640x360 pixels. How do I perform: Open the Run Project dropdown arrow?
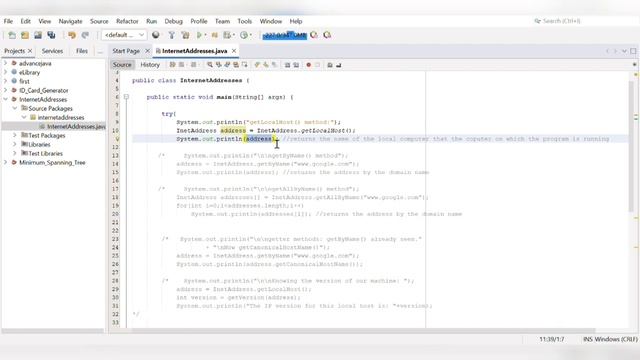point(205,35)
